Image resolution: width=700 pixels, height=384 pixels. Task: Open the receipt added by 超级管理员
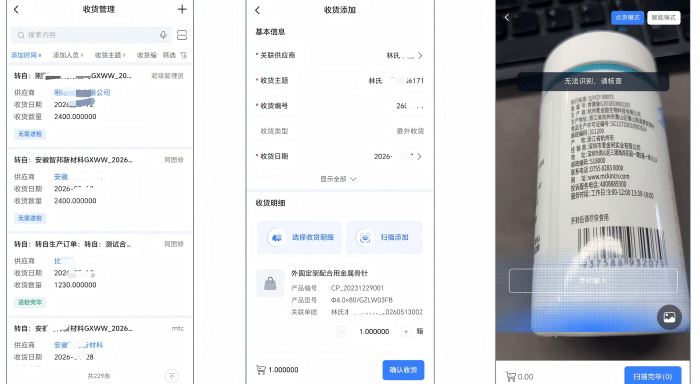pos(99,105)
